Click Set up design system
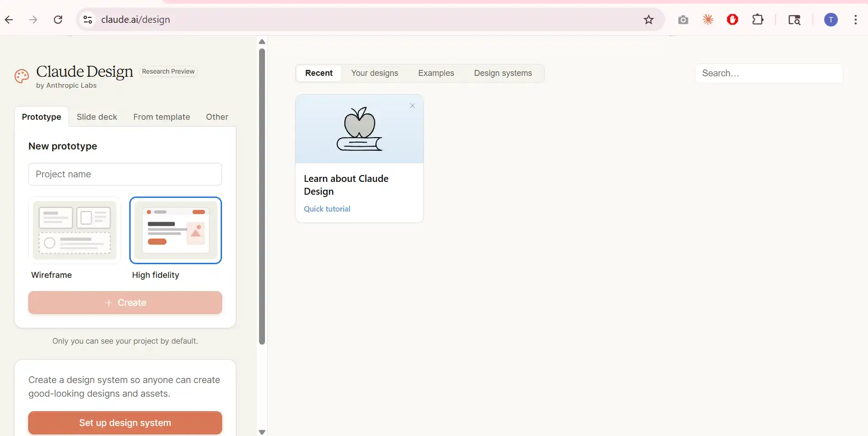Image resolution: width=868 pixels, height=436 pixels. [125, 423]
